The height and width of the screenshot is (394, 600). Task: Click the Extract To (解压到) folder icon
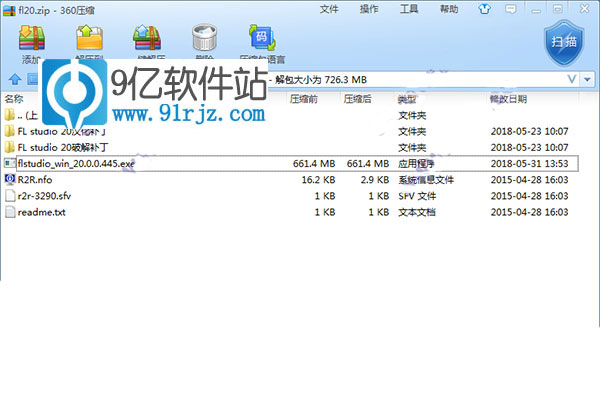click(89, 37)
